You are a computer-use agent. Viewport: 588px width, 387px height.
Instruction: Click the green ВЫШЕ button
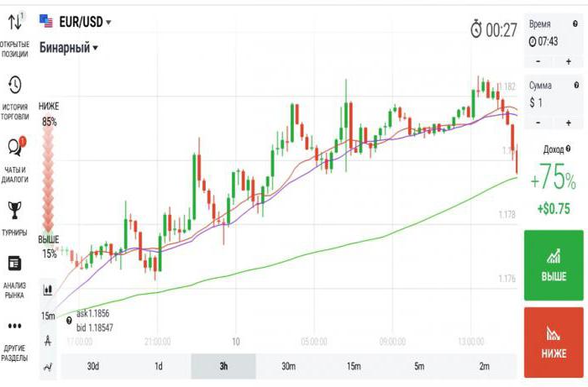point(554,265)
